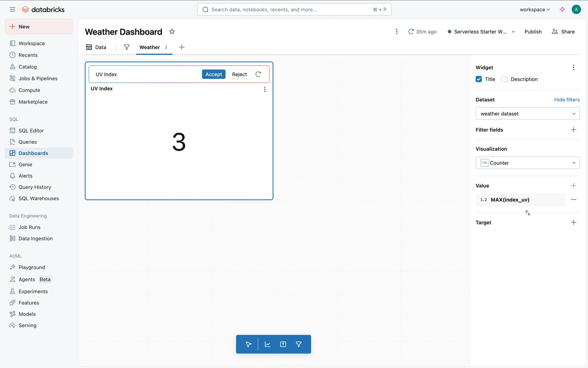Open the weather dataset dropdown

click(527, 114)
